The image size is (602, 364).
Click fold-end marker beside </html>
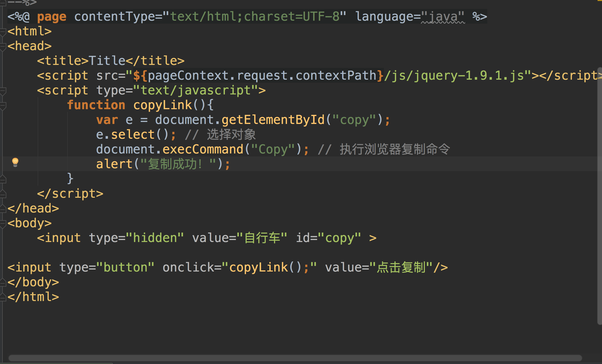click(x=3, y=297)
